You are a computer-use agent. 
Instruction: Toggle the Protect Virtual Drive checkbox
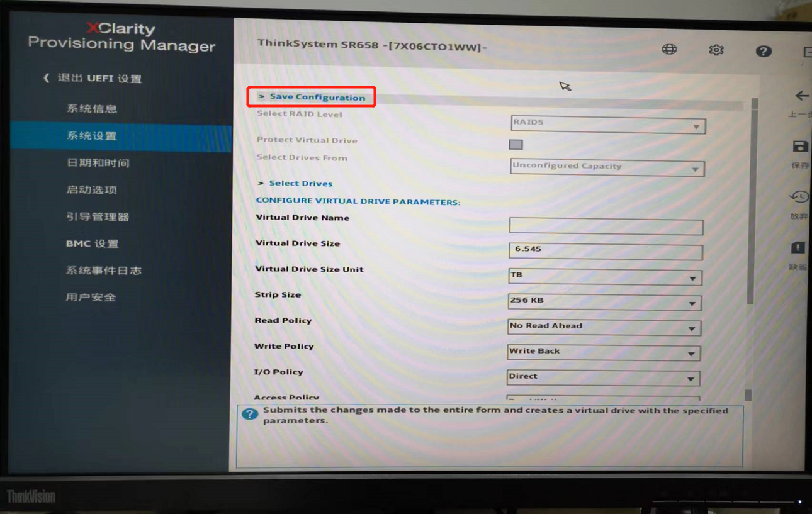click(516, 145)
